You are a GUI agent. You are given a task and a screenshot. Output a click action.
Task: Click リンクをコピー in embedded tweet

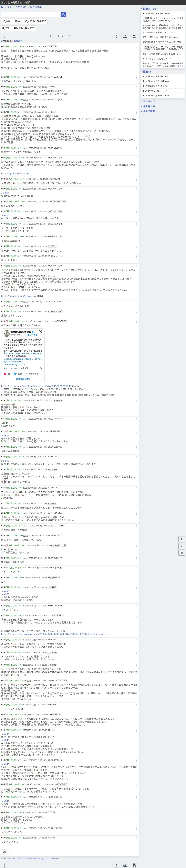[x=34, y=374]
